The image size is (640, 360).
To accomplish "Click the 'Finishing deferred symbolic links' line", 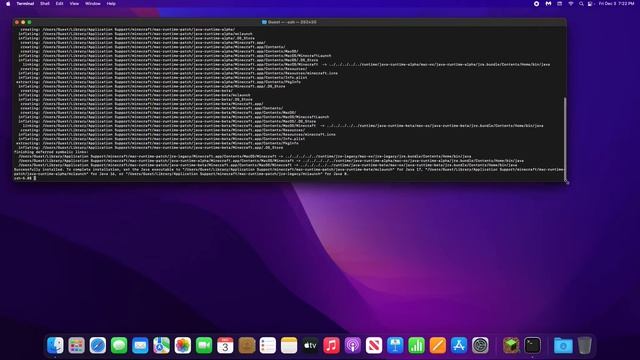I will (51, 152).
